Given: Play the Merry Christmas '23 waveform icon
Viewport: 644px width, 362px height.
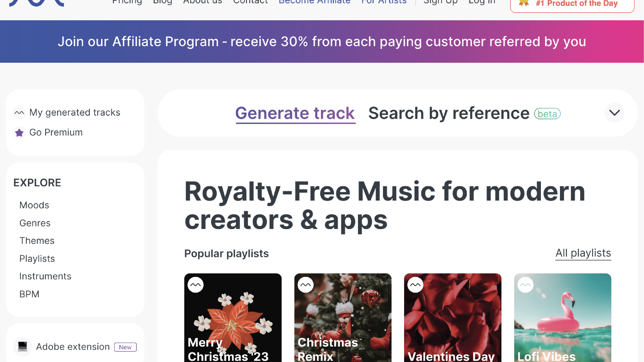Looking at the screenshot, I should pos(196,285).
